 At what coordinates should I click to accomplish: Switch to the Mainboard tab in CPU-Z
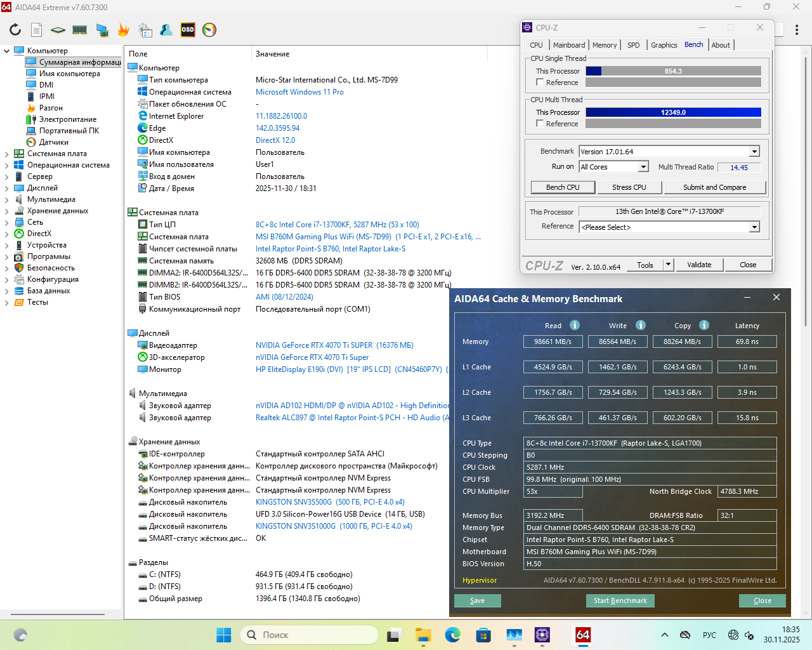point(569,45)
